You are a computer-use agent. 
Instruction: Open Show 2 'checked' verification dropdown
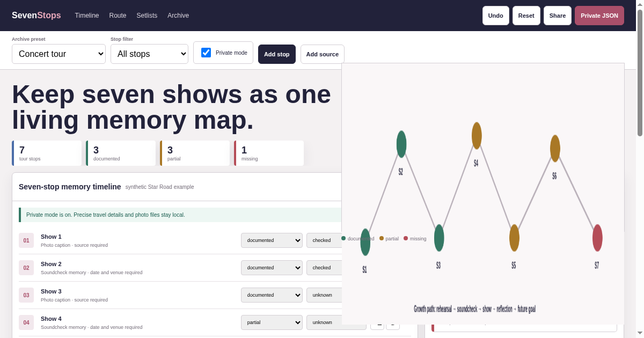(324, 268)
